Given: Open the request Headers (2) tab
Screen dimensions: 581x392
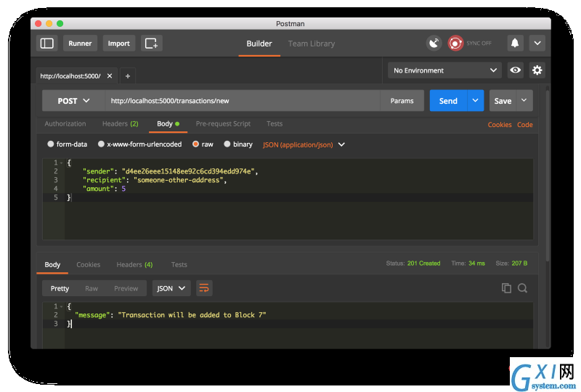Looking at the screenshot, I should (x=121, y=123).
